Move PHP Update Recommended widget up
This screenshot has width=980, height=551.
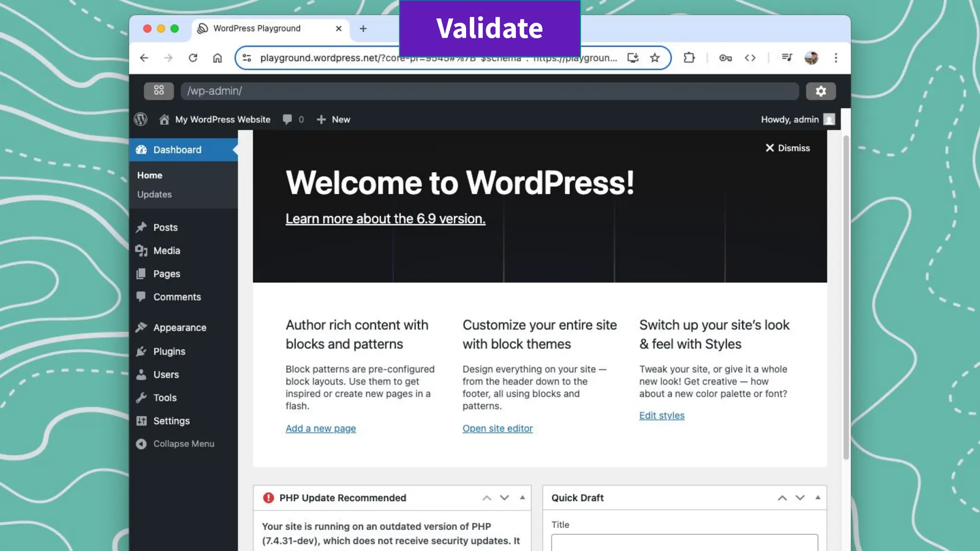coord(487,498)
